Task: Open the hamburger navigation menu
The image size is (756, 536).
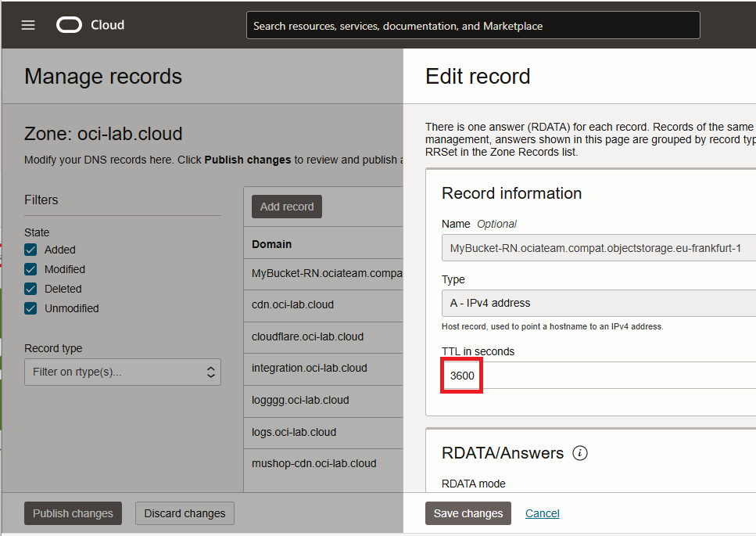Action: click(x=28, y=25)
